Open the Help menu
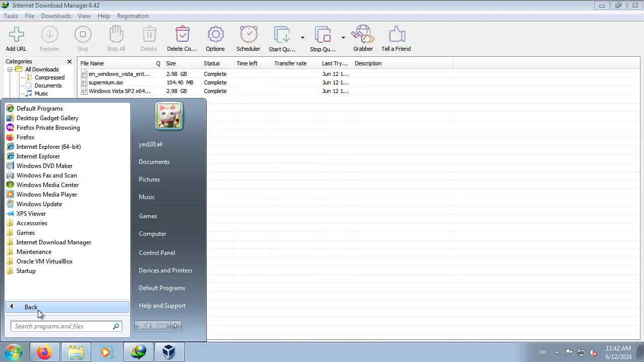Image resolution: width=644 pixels, height=362 pixels. (104, 16)
